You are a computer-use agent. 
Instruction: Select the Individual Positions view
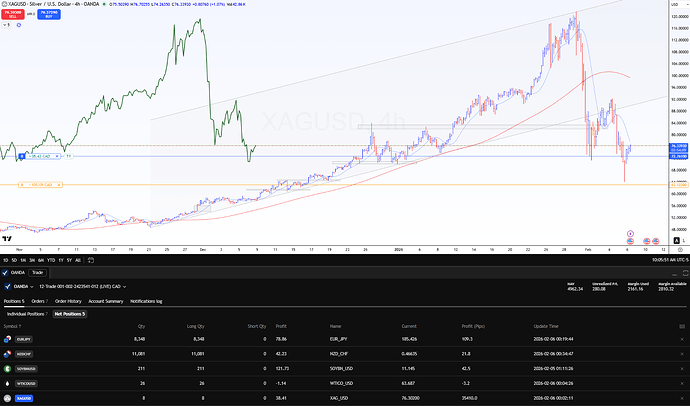(x=27, y=314)
